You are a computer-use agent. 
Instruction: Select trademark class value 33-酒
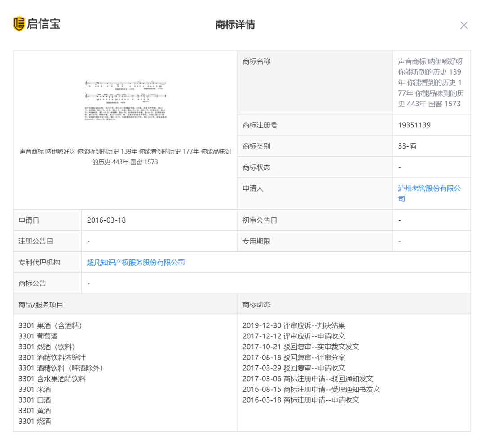click(x=407, y=146)
